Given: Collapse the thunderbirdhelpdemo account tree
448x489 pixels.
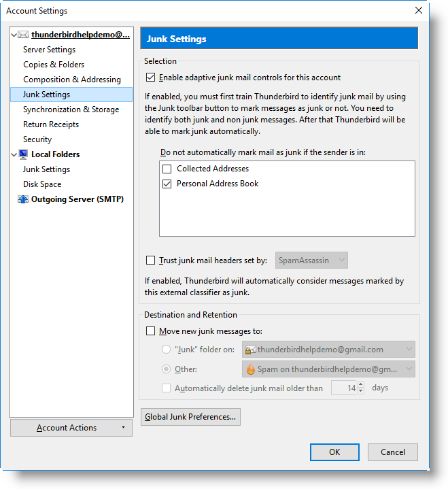Looking at the screenshot, I should click(14, 35).
